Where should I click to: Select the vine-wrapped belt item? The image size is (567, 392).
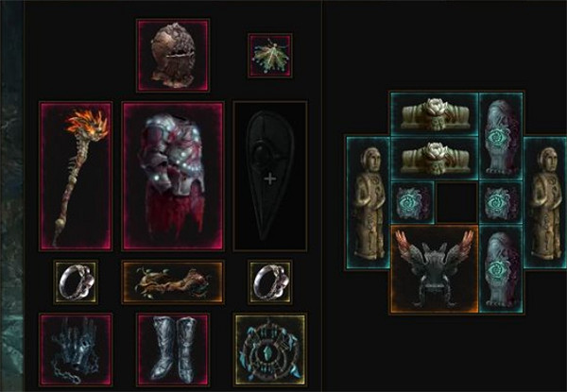pyautogui.click(x=173, y=282)
